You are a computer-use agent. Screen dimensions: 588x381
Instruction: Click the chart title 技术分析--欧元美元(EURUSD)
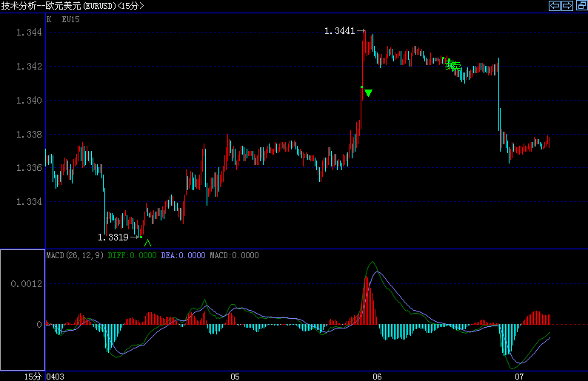59,6
